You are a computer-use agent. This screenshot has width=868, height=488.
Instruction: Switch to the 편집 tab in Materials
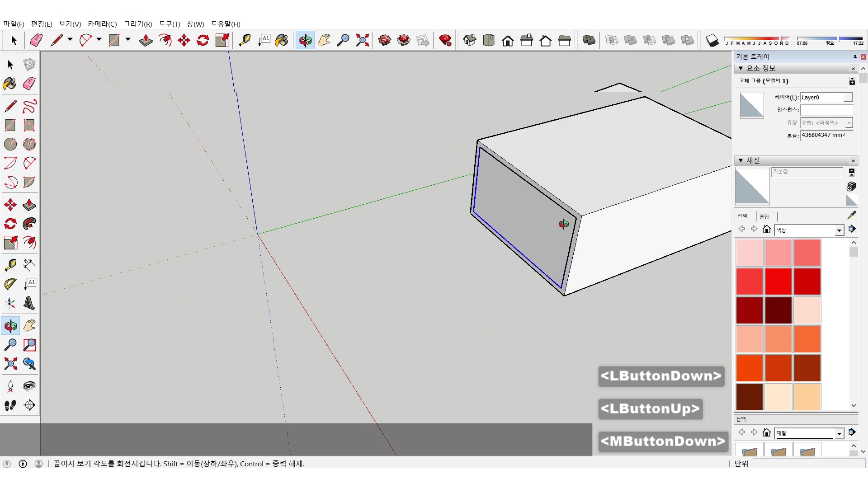tap(764, 216)
